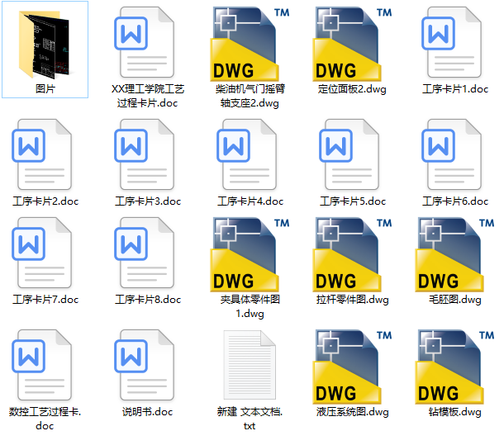Select the 工序卡片7.doc document icon
Image resolution: width=504 pixels, height=445 pixels.
coord(41,253)
